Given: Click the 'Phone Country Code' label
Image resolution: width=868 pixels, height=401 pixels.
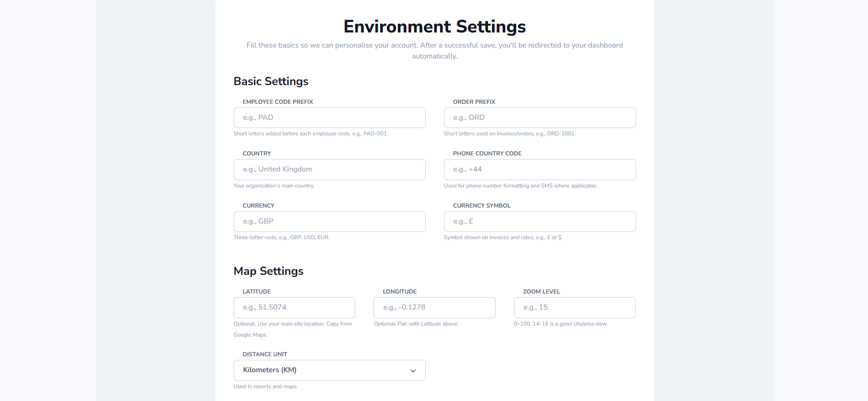Looking at the screenshot, I should pos(487,153).
